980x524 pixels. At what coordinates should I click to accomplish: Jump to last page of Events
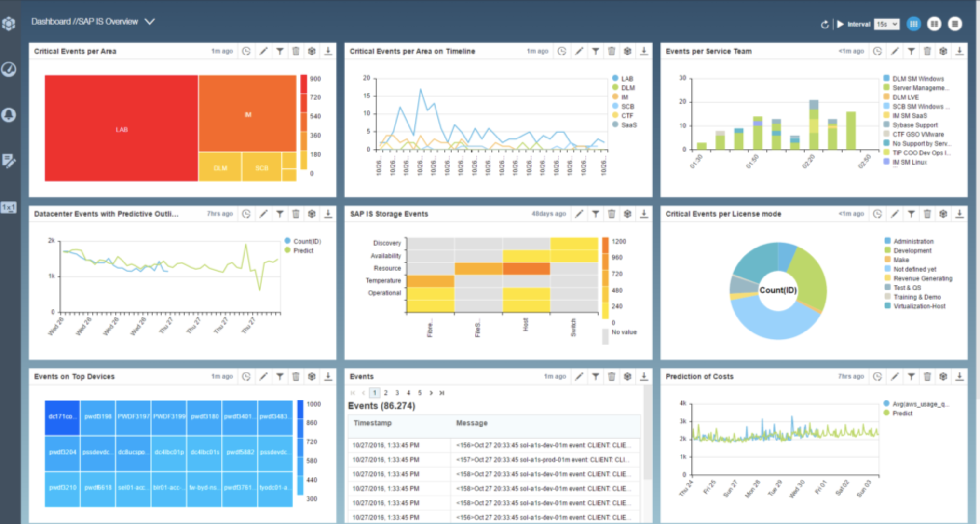point(442,393)
